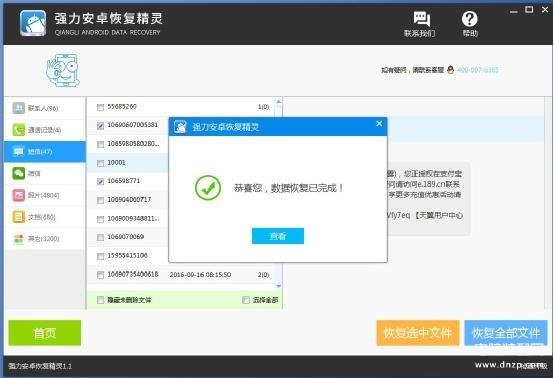Click 查看 button in the dialog
The height and width of the screenshot is (378, 554).
click(x=278, y=236)
